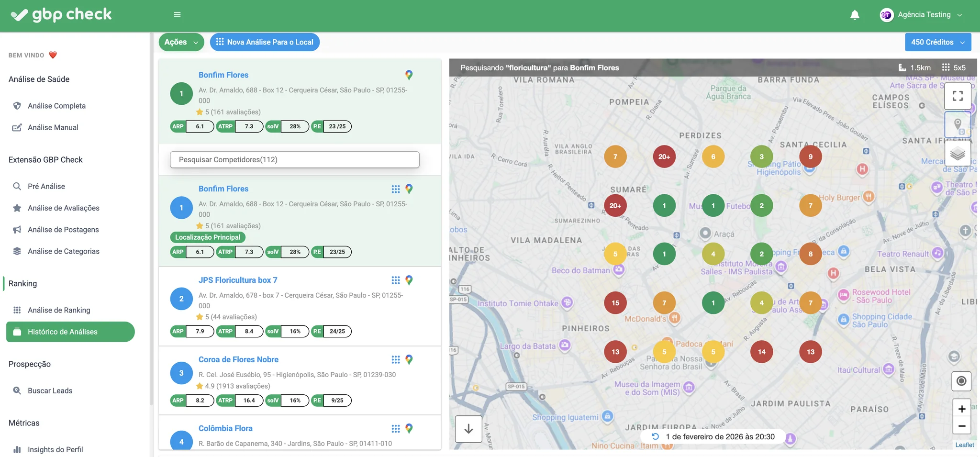
Task: Click the map zoom in button
Action: coord(961,409)
